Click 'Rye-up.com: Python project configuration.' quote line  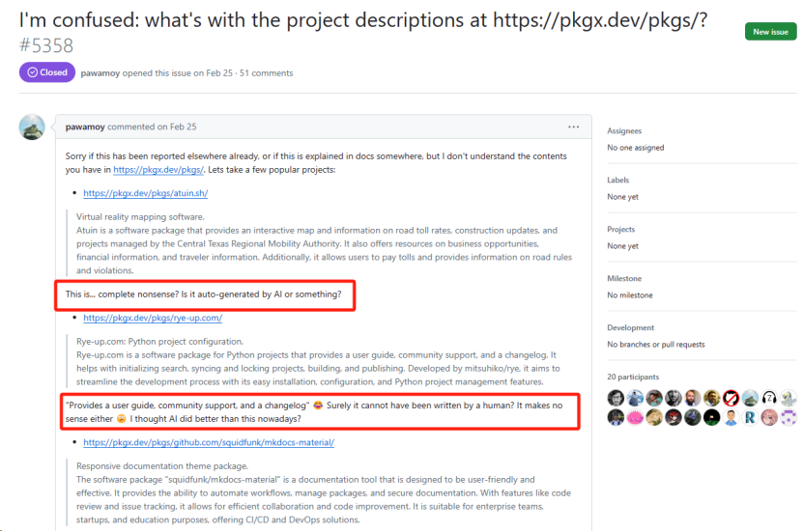pyautogui.click(x=159, y=342)
